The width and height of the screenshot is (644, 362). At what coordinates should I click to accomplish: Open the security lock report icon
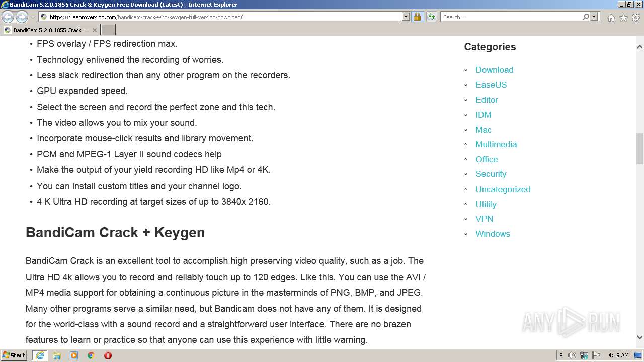pos(417,17)
